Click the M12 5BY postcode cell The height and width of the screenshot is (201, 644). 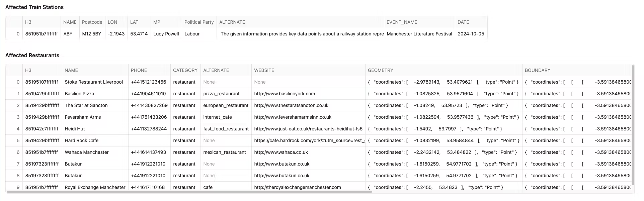[x=92, y=34]
